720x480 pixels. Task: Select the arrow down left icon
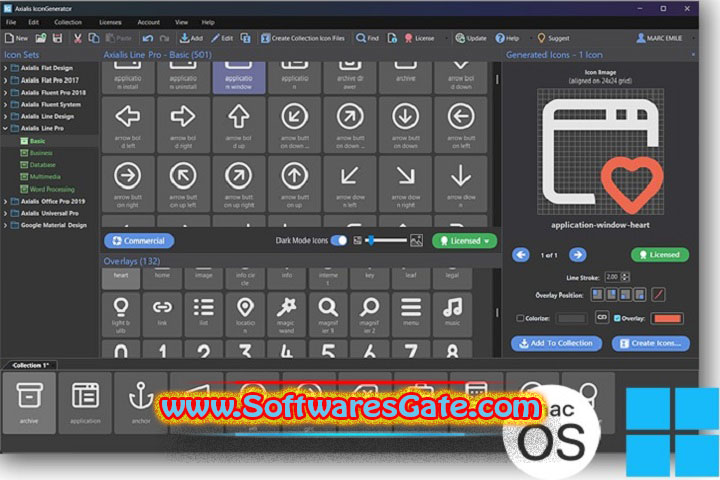(350, 184)
